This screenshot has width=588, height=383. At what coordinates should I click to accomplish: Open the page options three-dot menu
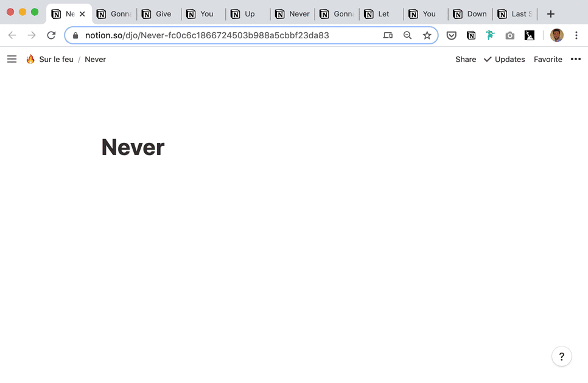(x=575, y=59)
